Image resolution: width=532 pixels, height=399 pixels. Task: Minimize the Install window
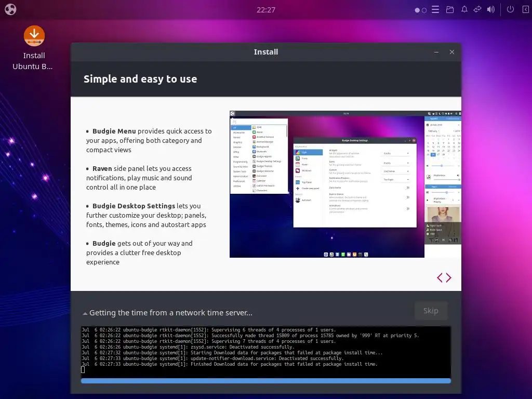pyautogui.click(x=436, y=52)
